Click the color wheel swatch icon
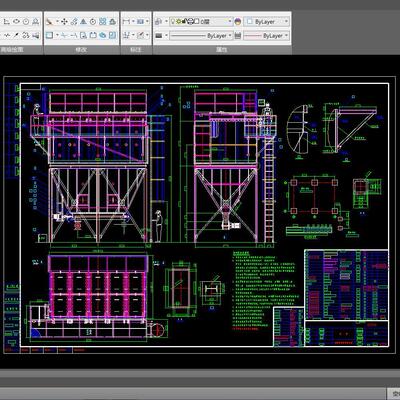 tap(238, 22)
